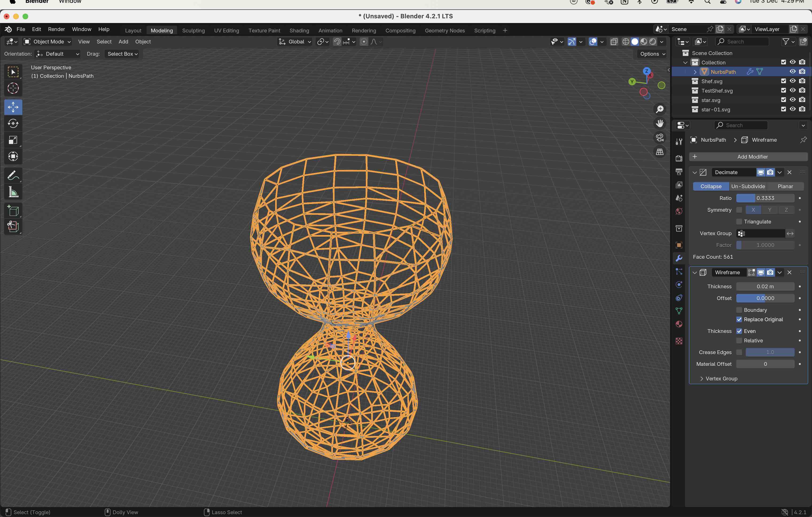Select the Move tool
This screenshot has width=812, height=517.
pyautogui.click(x=13, y=107)
